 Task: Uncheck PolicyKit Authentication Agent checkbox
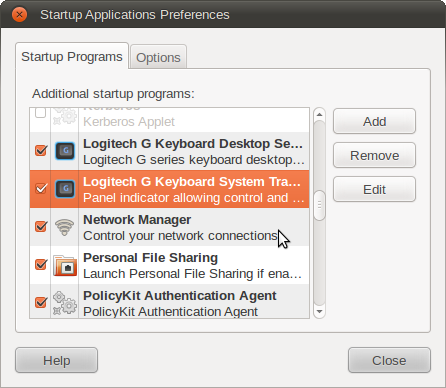tap(41, 302)
